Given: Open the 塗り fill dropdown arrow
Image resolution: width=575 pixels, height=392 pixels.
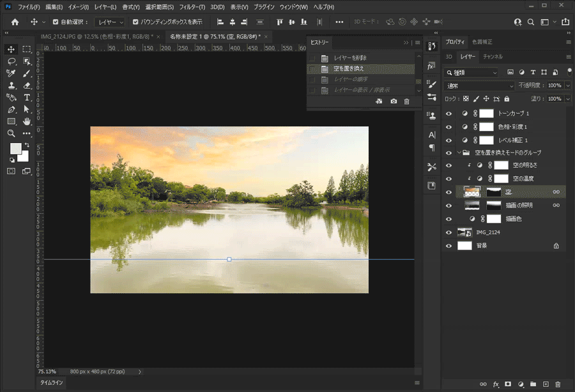Looking at the screenshot, I should click(568, 98).
